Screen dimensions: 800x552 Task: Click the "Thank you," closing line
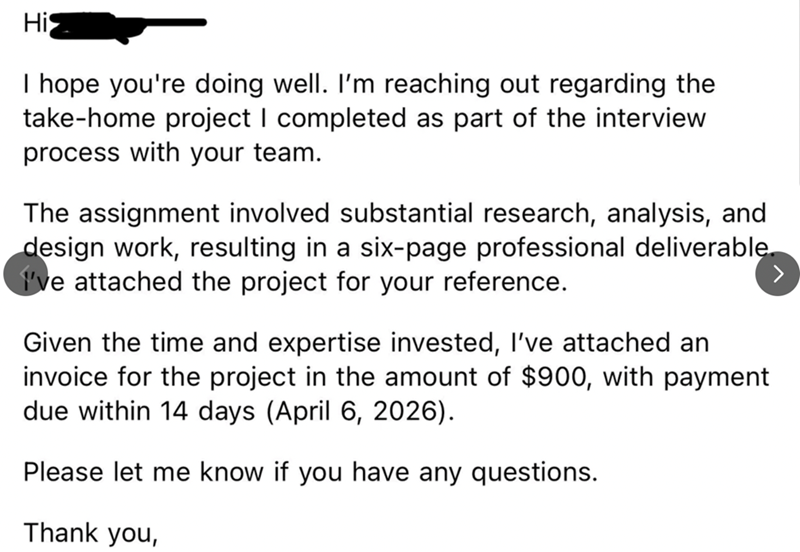[91, 532]
